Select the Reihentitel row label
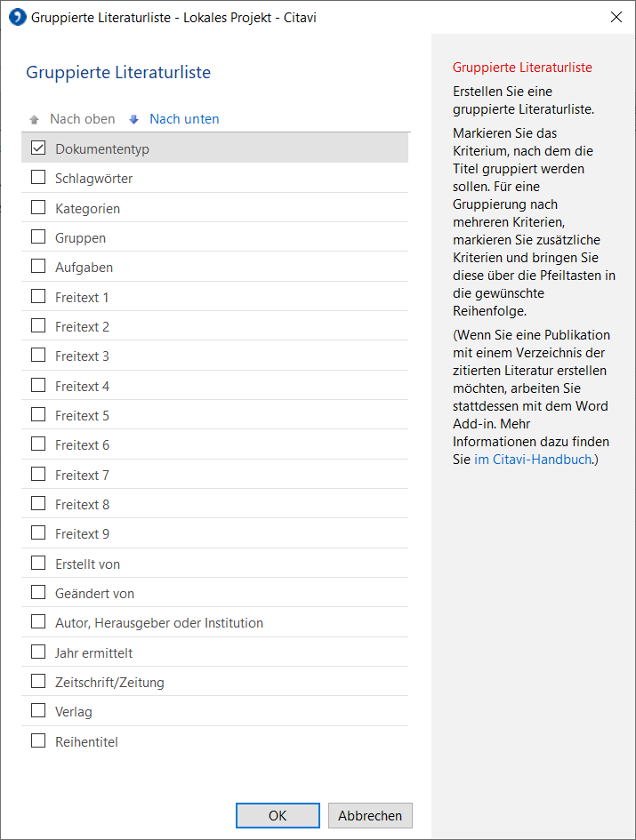The width and height of the screenshot is (636, 840). coord(86,742)
